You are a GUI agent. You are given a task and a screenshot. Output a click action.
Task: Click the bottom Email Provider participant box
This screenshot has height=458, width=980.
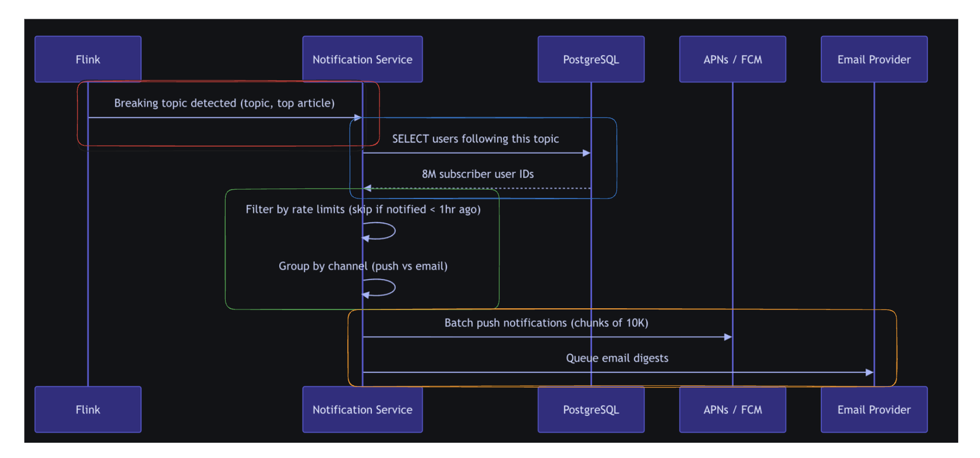(x=874, y=409)
